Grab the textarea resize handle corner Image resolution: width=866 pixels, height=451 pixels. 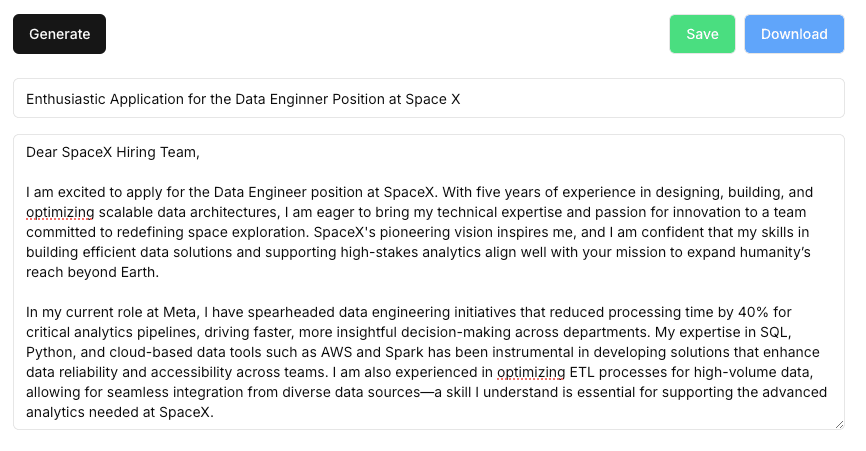[x=839, y=424]
